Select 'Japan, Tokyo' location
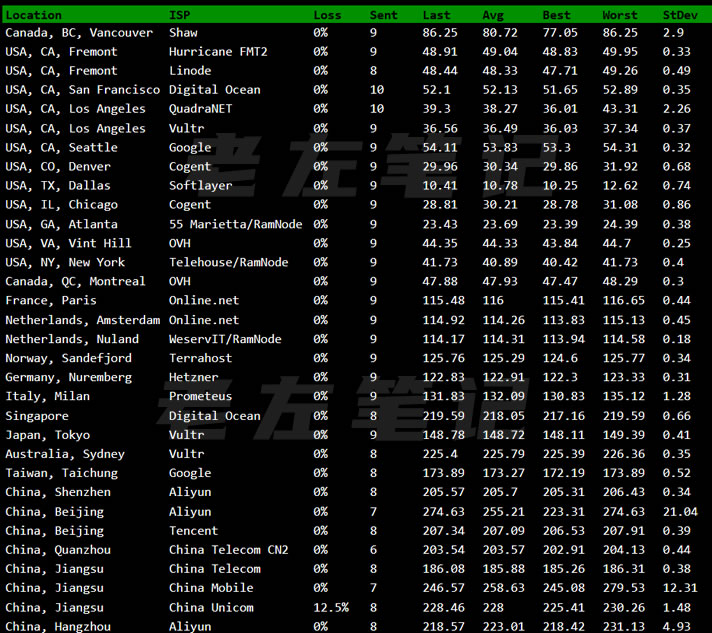The width and height of the screenshot is (712, 633). point(47,435)
